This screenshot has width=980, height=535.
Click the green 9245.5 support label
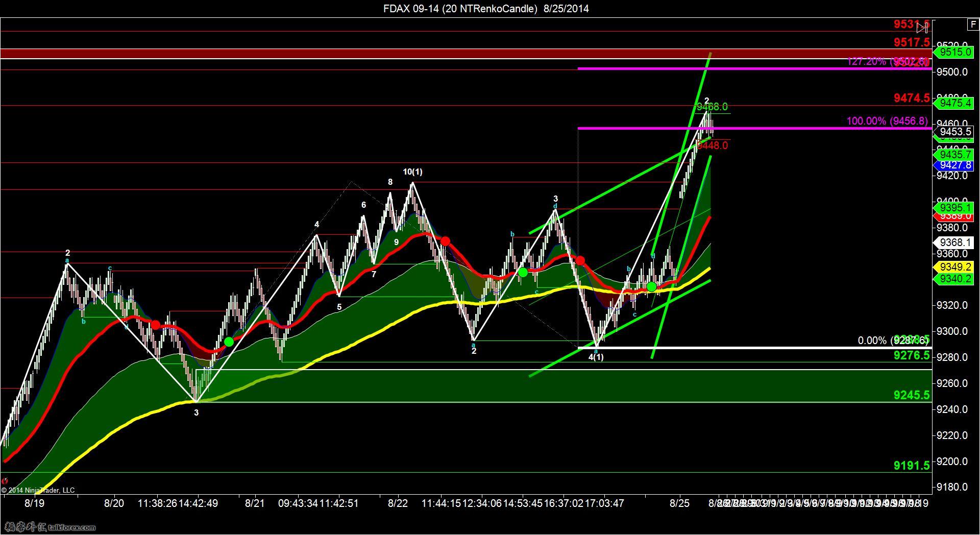pos(912,395)
